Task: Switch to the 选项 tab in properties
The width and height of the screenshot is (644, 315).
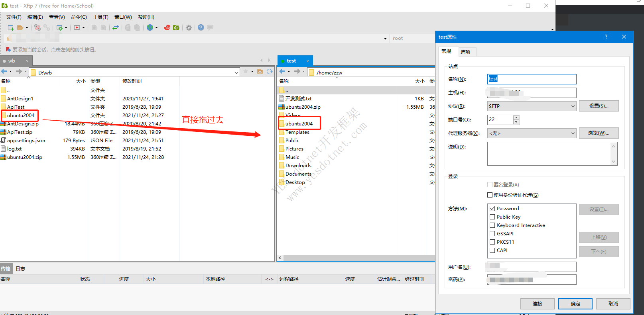Action: 465,52
